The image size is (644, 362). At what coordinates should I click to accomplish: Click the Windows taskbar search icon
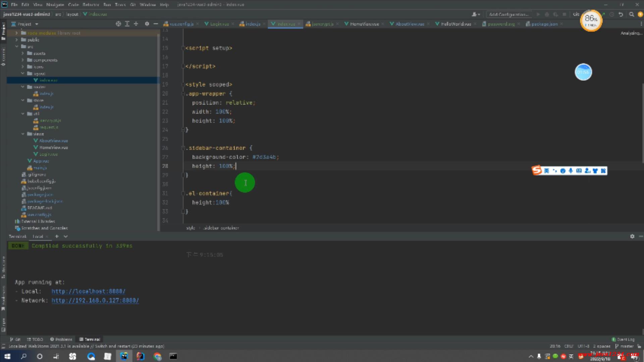pyautogui.click(x=23, y=356)
